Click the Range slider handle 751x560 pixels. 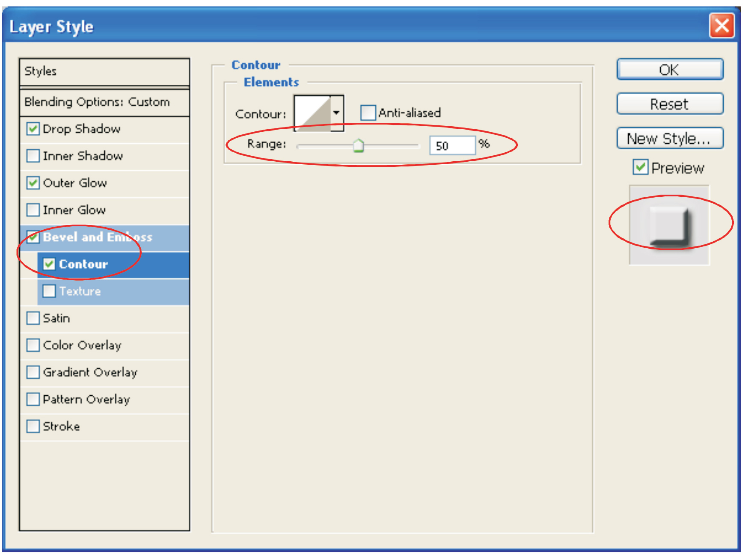(x=358, y=146)
